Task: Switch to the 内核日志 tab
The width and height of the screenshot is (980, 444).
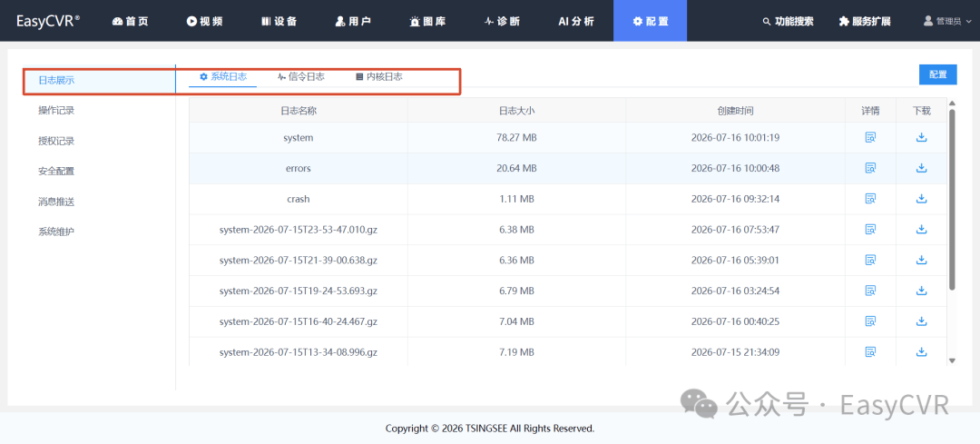Action: (378, 77)
